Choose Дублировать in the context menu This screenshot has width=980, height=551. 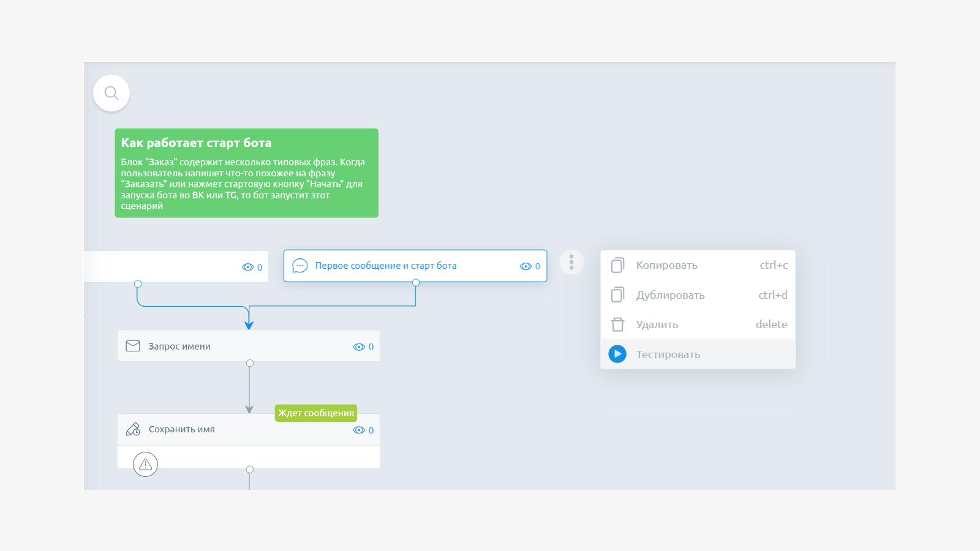tap(698, 294)
